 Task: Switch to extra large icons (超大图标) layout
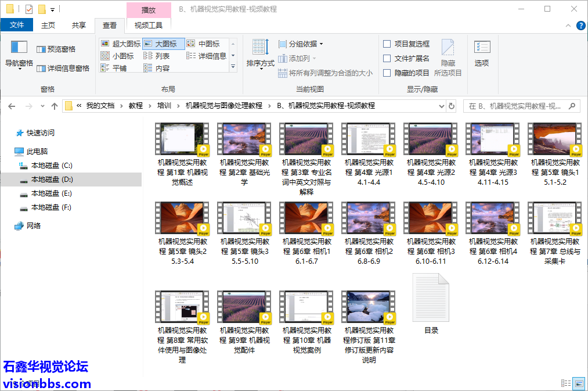(121, 44)
